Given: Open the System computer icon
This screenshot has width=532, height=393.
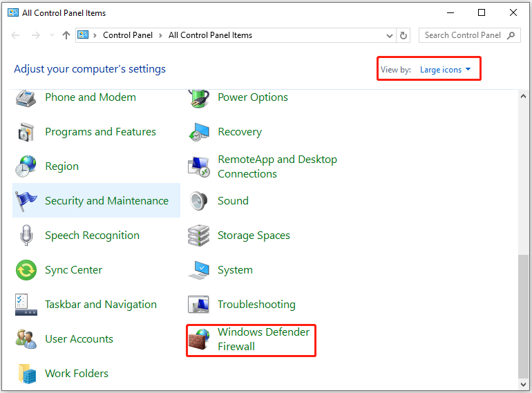Looking at the screenshot, I should coord(199,270).
